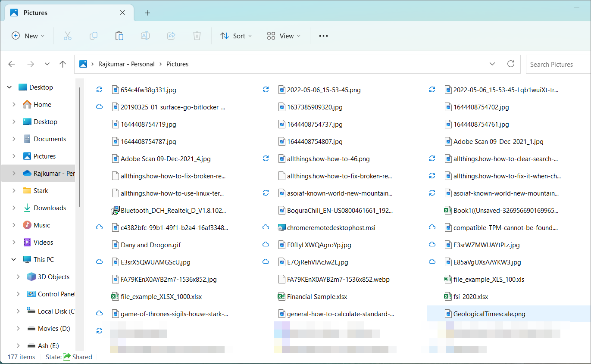Navigate up to the parent folder
Screen dimensions: 591x364
tap(63, 64)
